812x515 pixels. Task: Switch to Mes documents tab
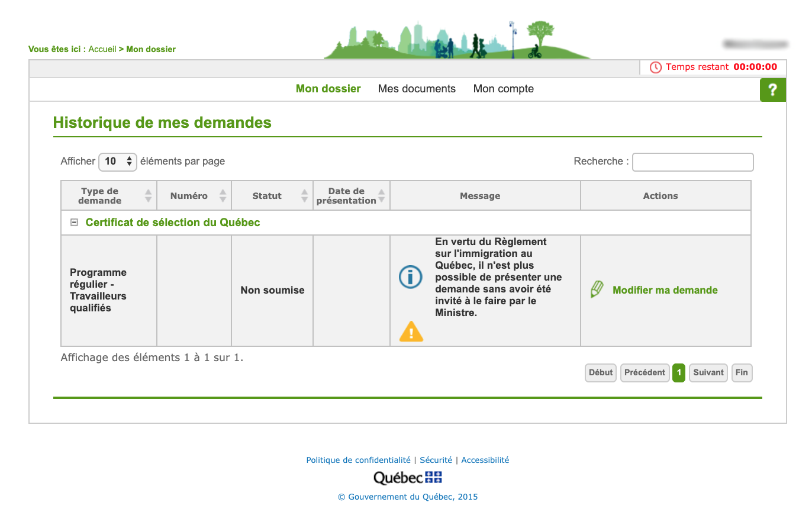point(417,89)
